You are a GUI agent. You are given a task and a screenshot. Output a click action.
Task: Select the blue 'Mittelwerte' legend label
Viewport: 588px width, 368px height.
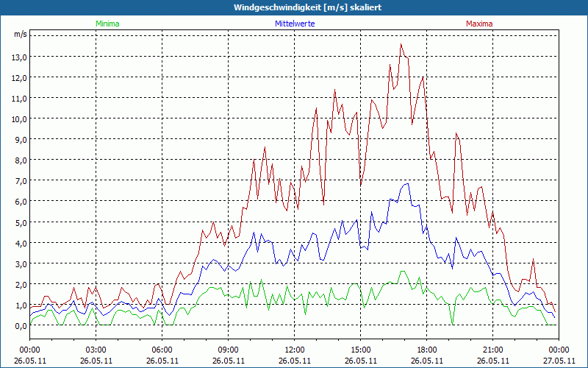295,24
